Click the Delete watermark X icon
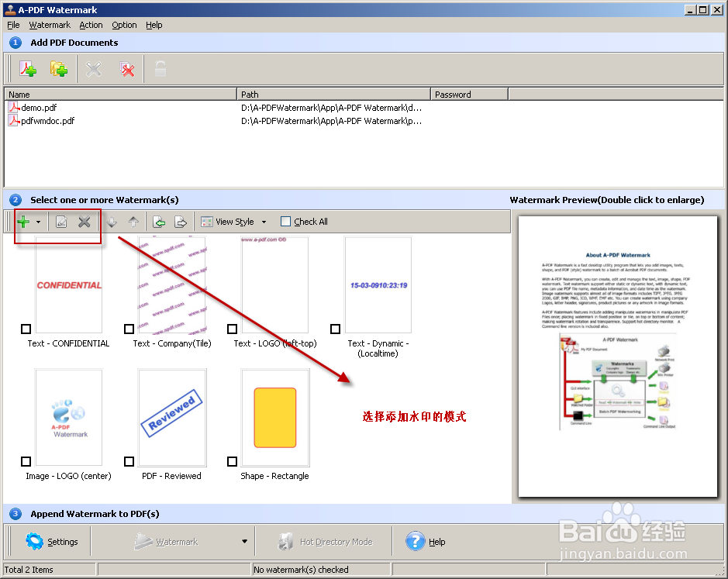This screenshot has width=728, height=579. coord(84,222)
